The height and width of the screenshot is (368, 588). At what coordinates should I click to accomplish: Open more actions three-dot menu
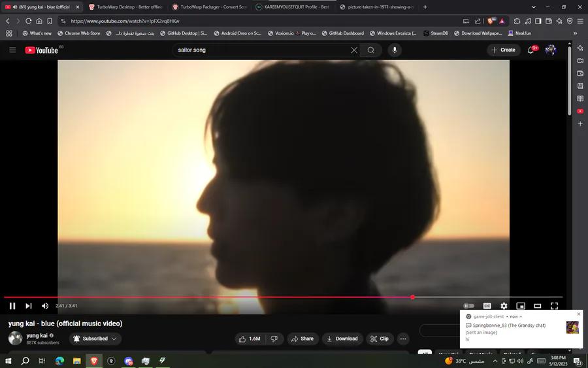pos(403,339)
